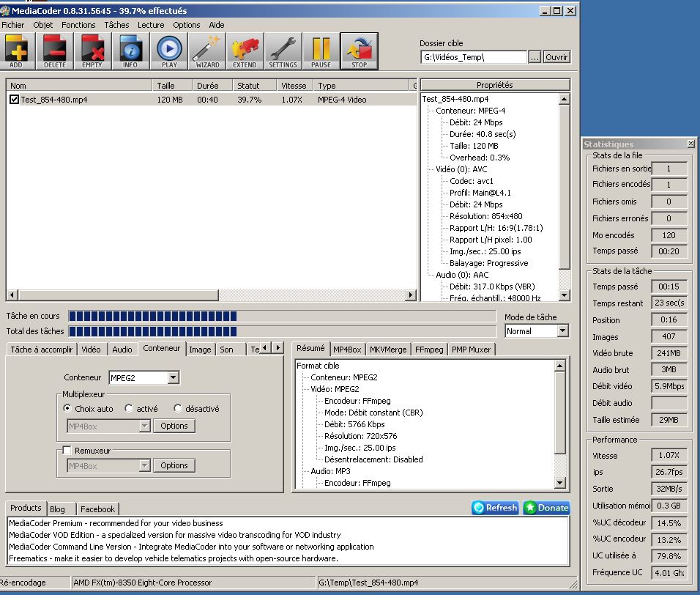The width and height of the screenshot is (700, 595).
Task: Open the Mode de tâche dropdown
Action: coord(562,331)
